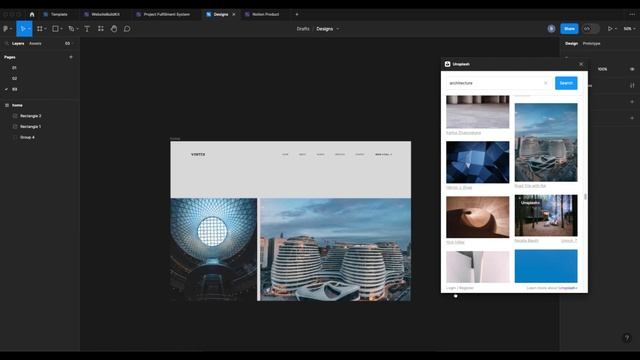This screenshot has height=360, width=640.
Task: Open the main menu dropdown arrow
Action: (x=11, y=29)
